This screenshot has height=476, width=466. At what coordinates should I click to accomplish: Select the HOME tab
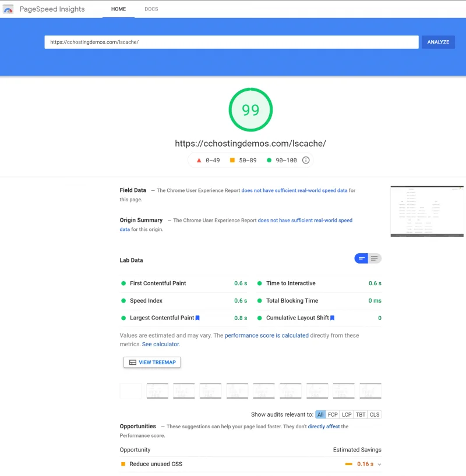pyautogui.click(x=118, y=9)
